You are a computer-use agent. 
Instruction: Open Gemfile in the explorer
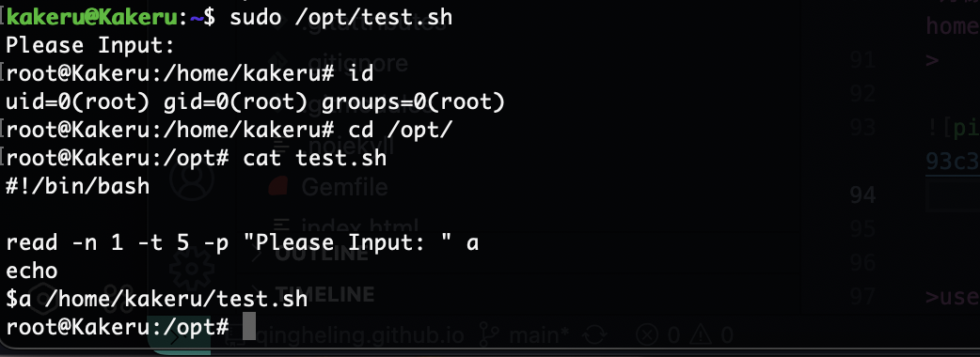click(x=344, y=187)
